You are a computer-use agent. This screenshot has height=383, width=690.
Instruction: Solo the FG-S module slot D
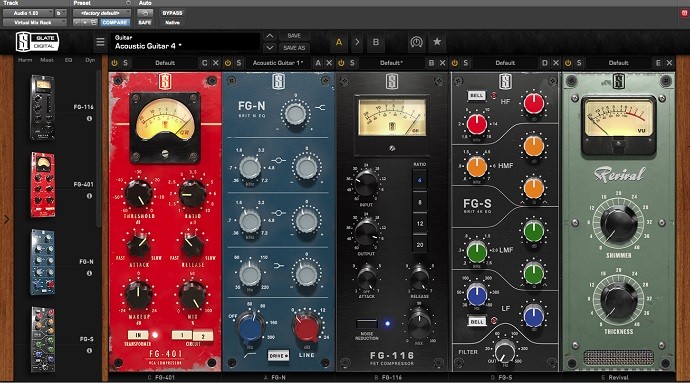point(466,63)
